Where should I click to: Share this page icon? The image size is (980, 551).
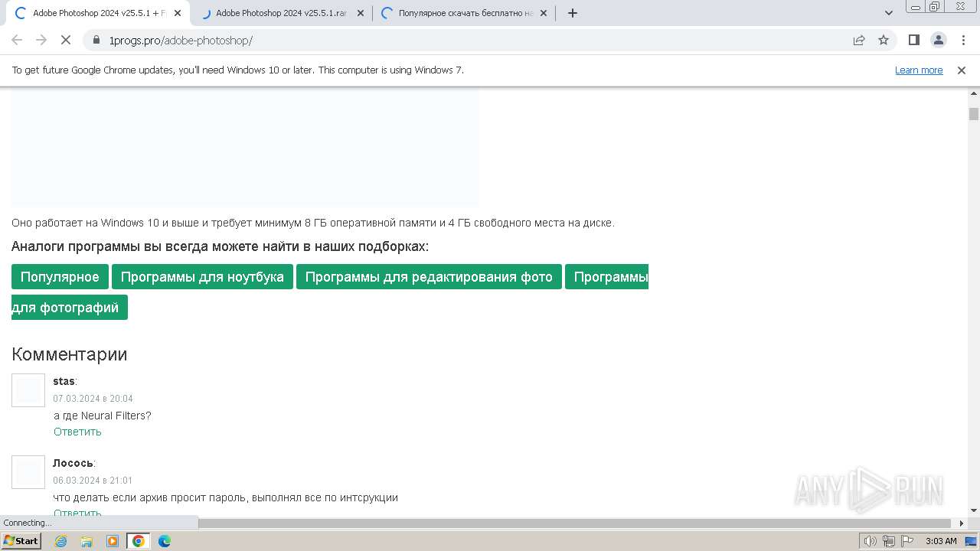coord(859,40)
